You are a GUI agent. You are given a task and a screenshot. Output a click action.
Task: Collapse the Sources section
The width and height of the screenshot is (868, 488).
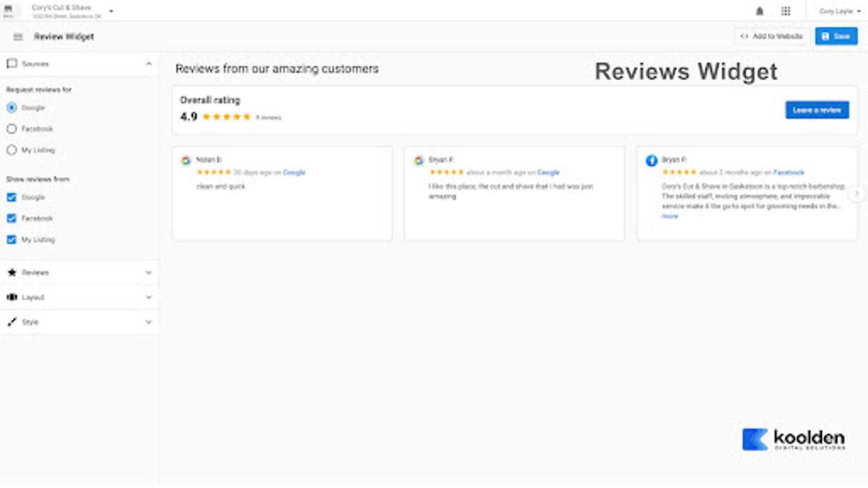pyautogui.click(x=149, y=63)
